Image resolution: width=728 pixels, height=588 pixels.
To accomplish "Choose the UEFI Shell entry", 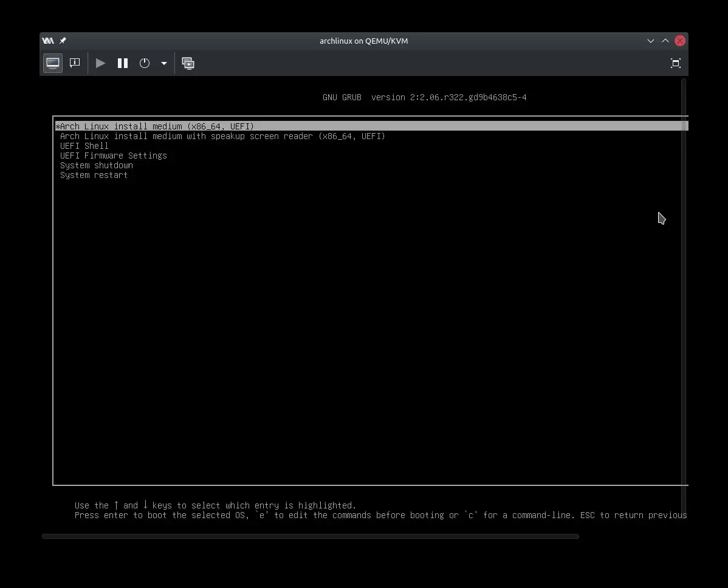I will [84, 146].
